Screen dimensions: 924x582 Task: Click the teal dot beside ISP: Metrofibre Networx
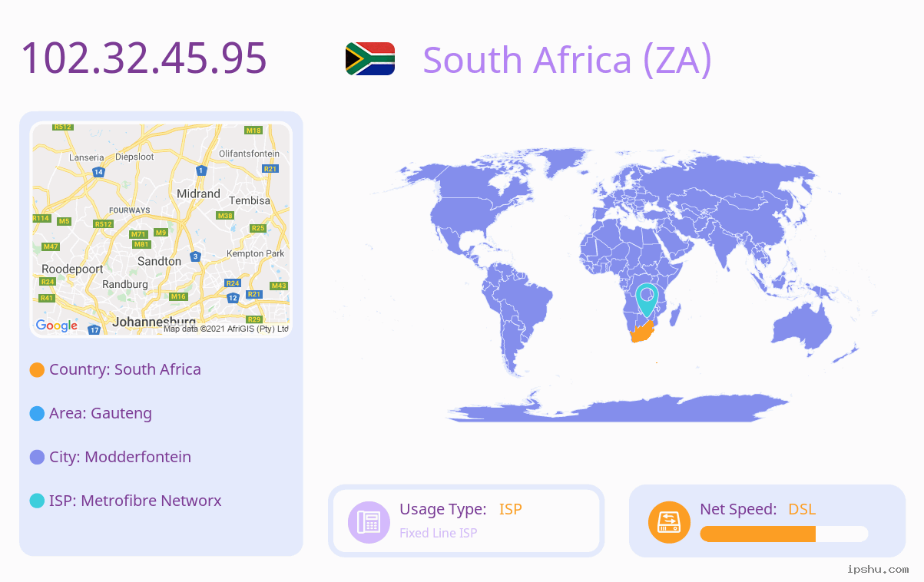pyautogui.click(x=37, y=501)
